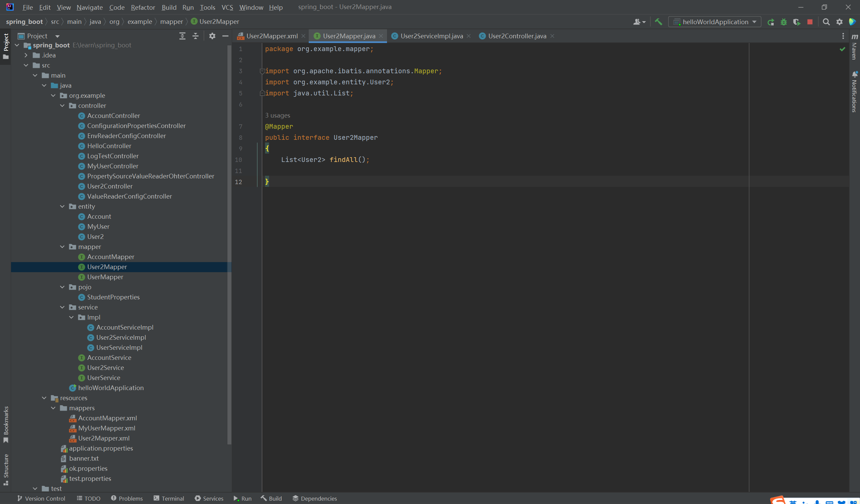Screen dimensions: 860x504
Task: Open the Refactor menu
Action: coord(143,7)
